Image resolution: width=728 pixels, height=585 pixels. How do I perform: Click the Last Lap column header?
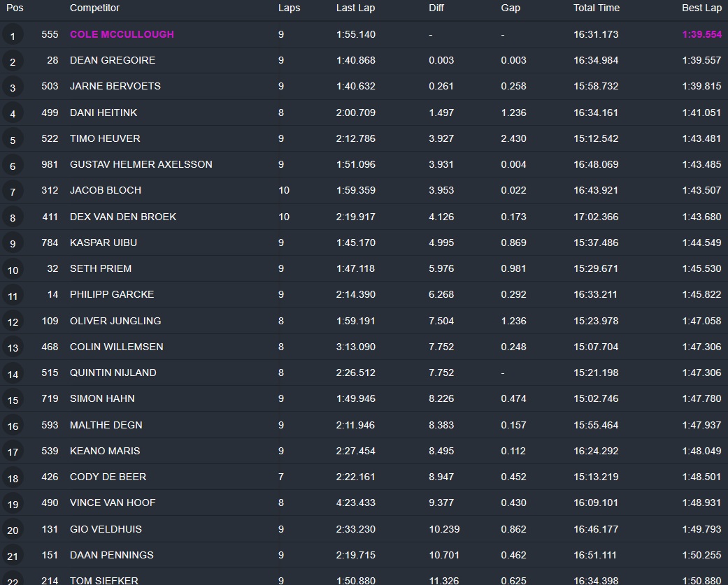(354, 8)
